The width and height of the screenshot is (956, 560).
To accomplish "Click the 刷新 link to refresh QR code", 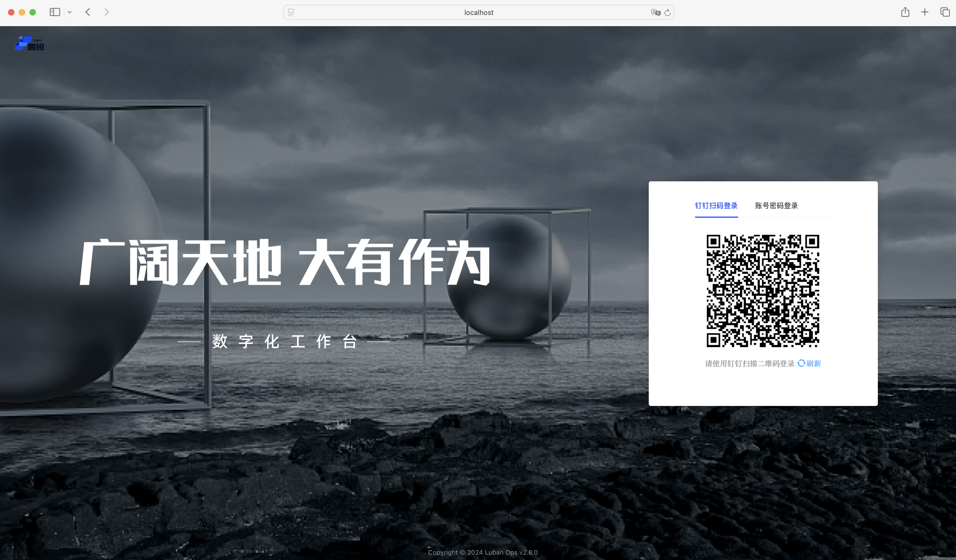I will pyautogui.click(x=813, y=363).
